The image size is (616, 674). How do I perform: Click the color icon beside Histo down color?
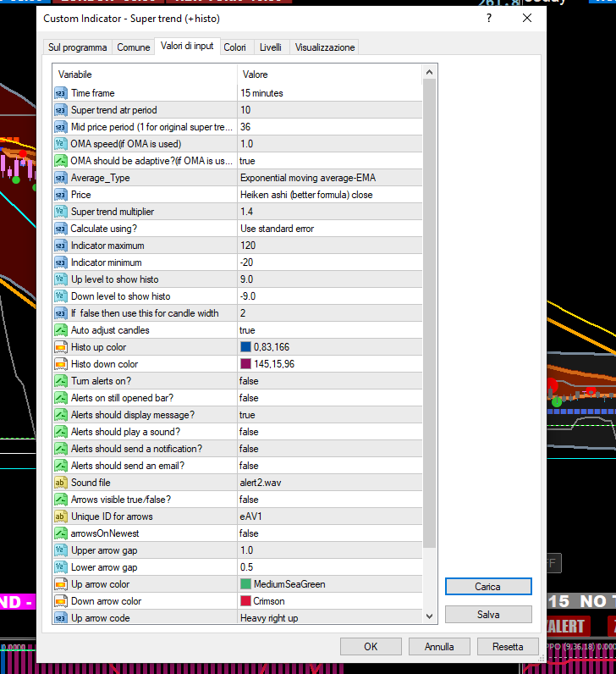click(61, 364)
